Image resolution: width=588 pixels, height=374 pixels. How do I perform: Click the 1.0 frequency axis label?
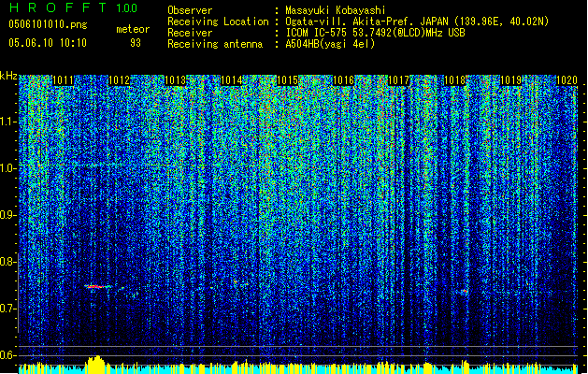coord(7,168)
